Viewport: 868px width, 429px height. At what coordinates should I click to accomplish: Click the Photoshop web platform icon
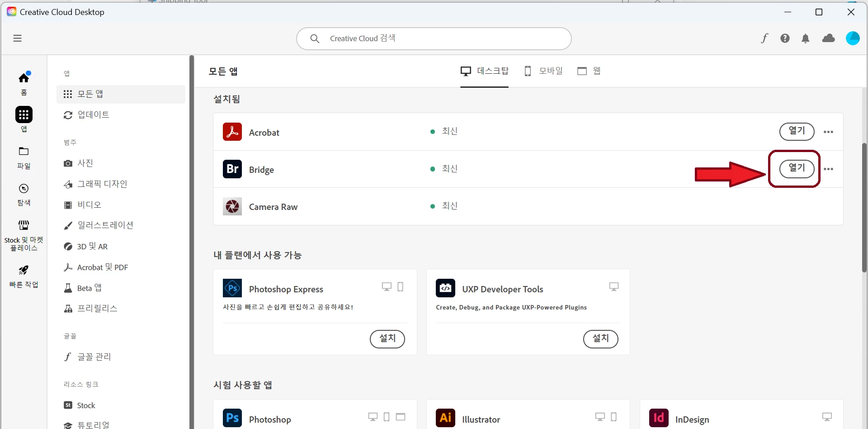pos(401,417)
